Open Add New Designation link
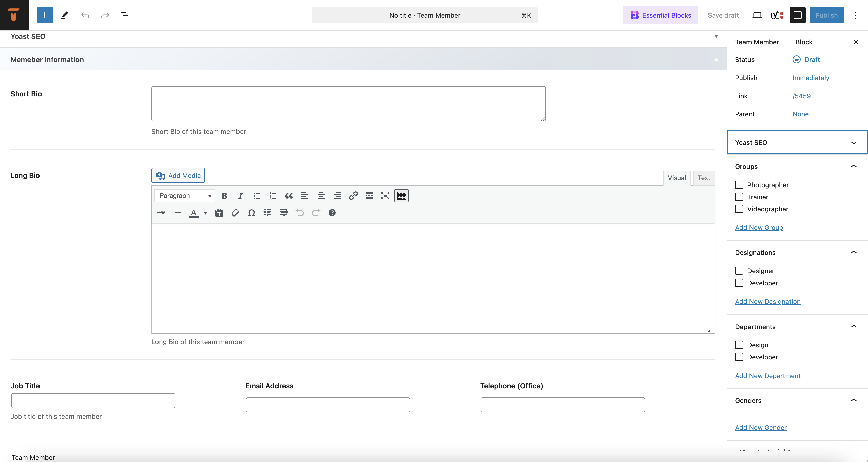 coord(768,302)
